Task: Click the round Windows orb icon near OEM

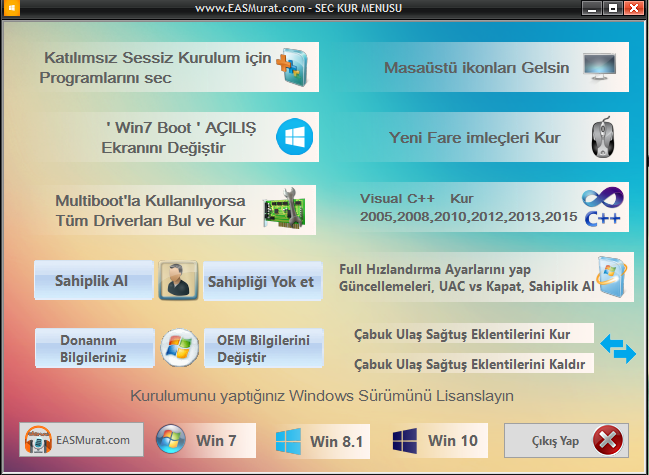Action: (x=180, y=348)
